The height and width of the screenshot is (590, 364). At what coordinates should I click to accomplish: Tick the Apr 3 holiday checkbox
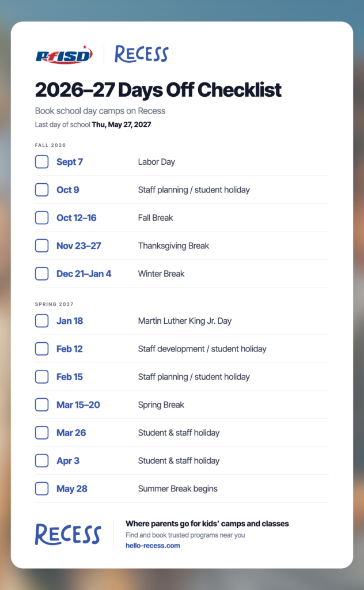click(41, 460)
